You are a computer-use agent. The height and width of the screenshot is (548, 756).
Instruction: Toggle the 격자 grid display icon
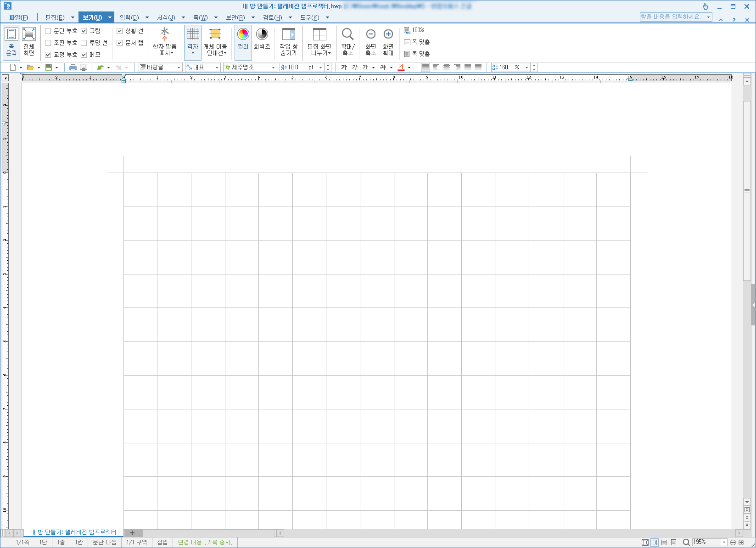pos(193,35)
